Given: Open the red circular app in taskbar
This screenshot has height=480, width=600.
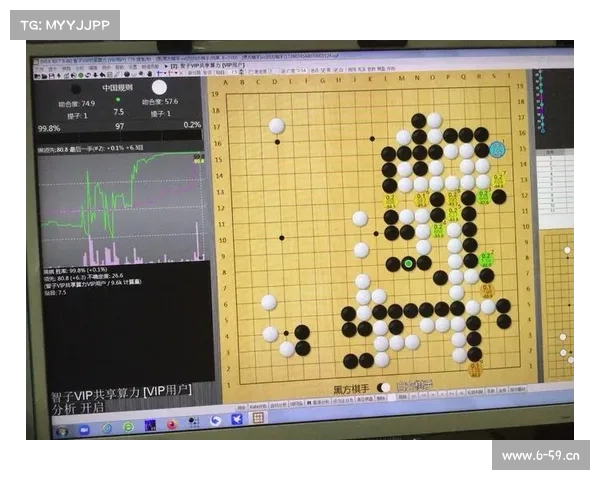Looking at the screenshot, I should click(x=172, y=424).
